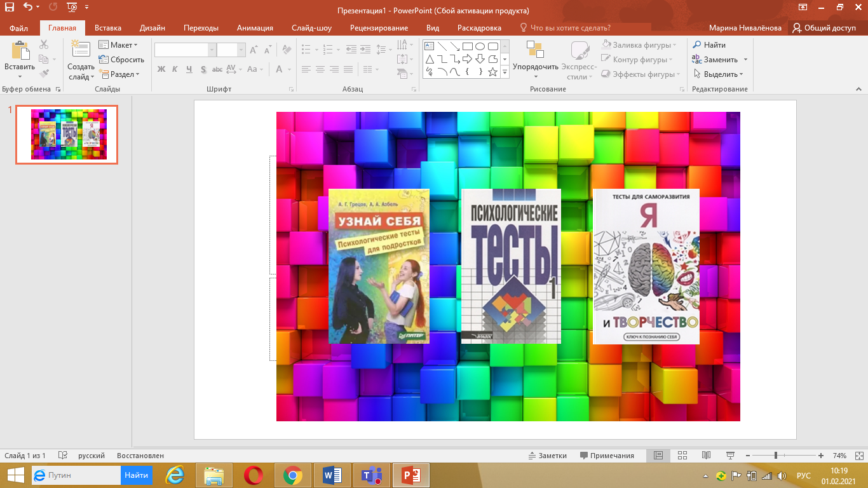868x488 pixels.
Task: Toggle the Заметки notes pane
Action: (548, 456)
